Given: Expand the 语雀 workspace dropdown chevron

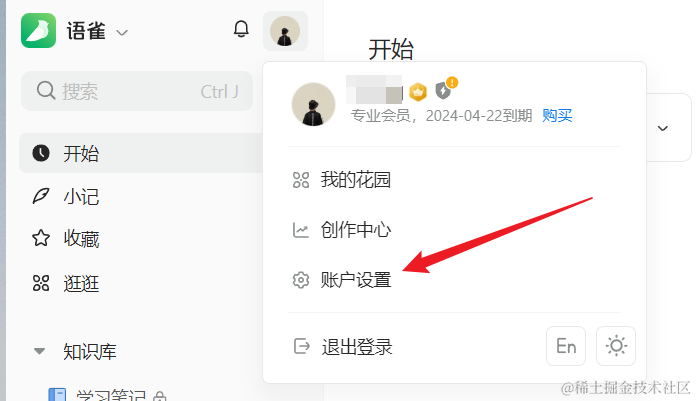Looking at the screenshot, I should tap(122, 32).
